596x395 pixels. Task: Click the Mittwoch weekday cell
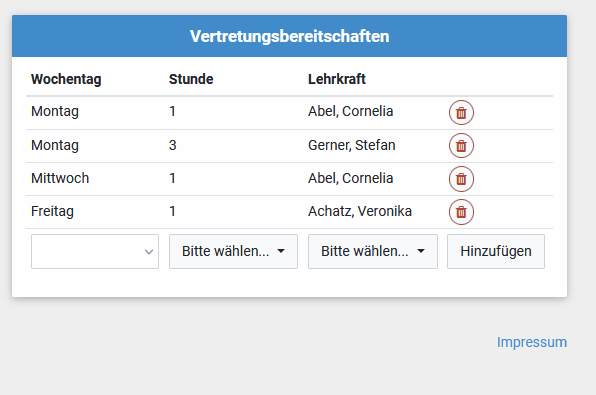click(60, 178)
